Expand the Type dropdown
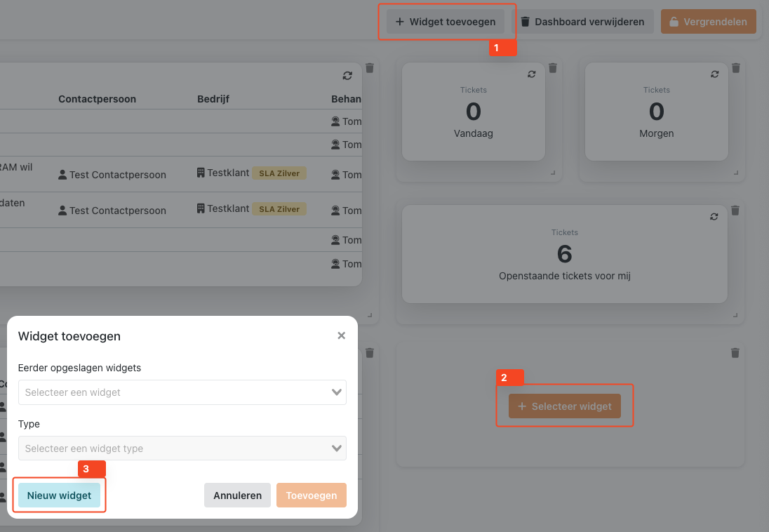The image size is (769, 532). (x=182, y=448)
